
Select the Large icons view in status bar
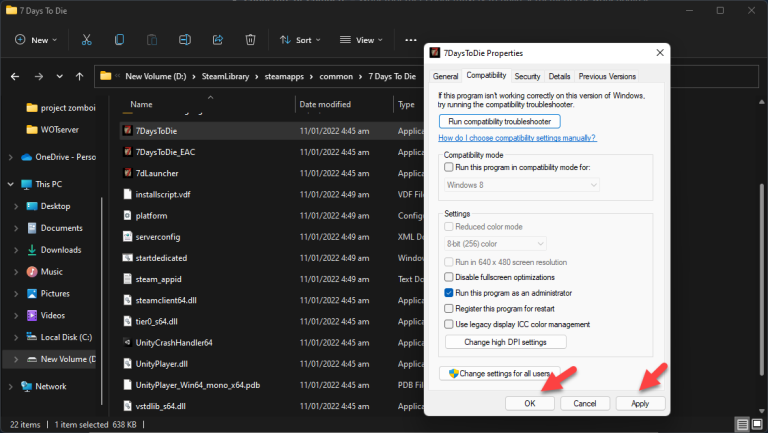[757, 424]
